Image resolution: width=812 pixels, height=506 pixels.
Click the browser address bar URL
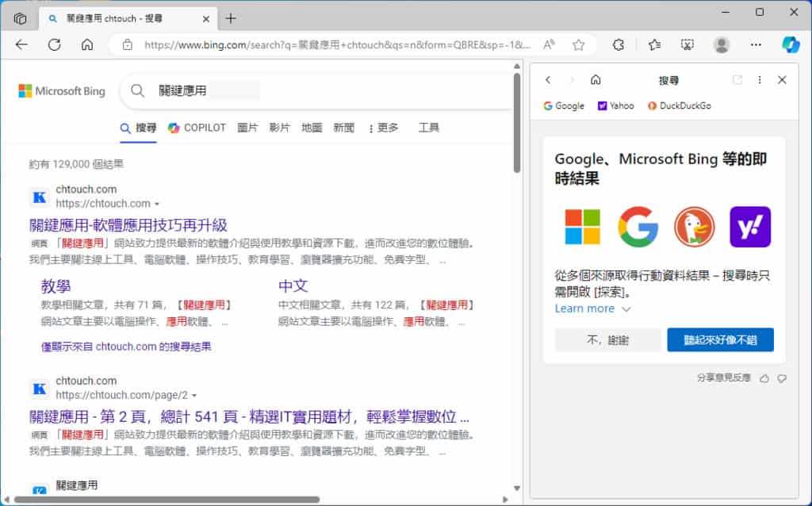click(x=337, y=45)
